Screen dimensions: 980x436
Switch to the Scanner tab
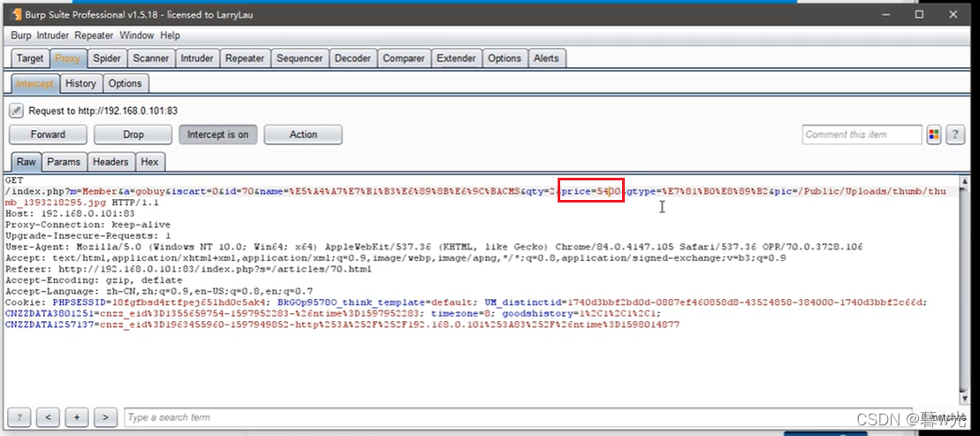150,58
